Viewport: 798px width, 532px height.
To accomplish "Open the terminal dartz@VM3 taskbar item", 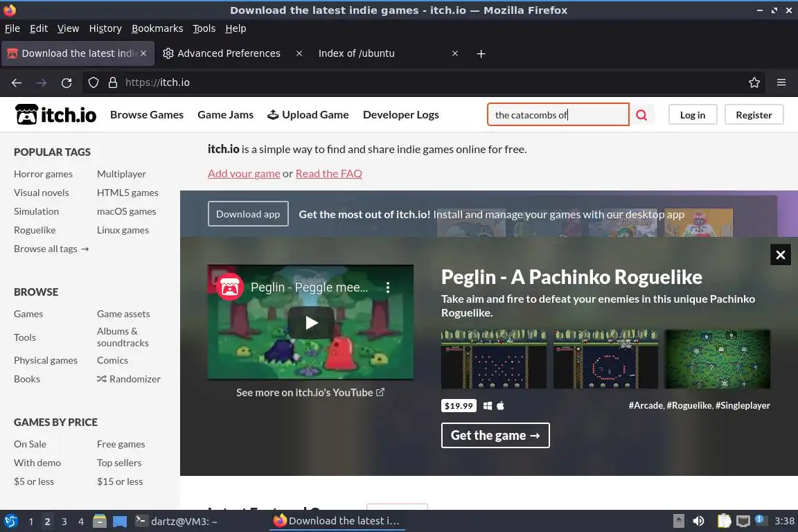I will click(x=177, y=521).
